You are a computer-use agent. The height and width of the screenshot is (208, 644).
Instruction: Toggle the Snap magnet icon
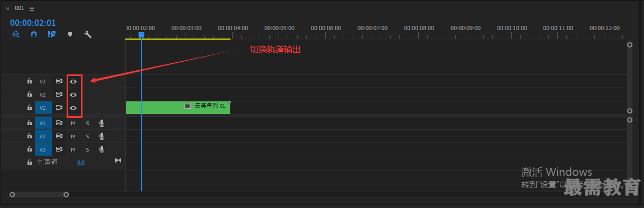(x=34, y=34)
